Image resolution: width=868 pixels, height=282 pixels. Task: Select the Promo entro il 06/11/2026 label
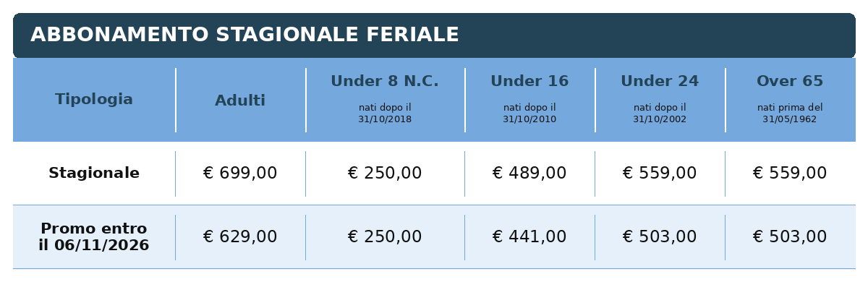click(x=94, y=237)
